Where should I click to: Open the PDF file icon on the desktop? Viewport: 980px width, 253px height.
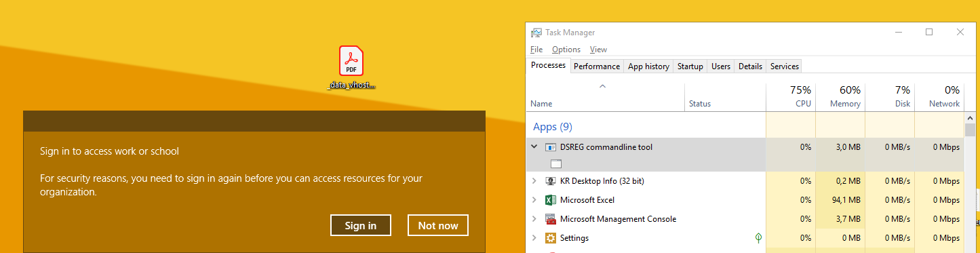coord(351,61)
